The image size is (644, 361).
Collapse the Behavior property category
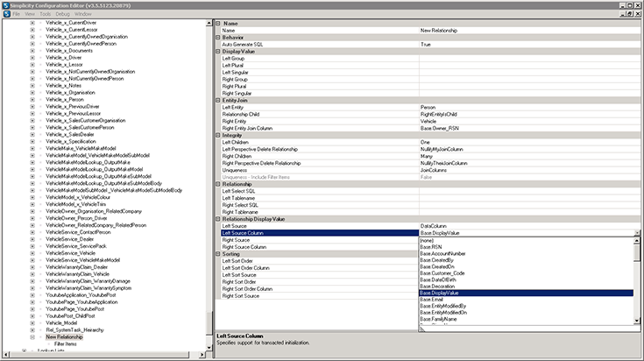(x=218, y=38)
